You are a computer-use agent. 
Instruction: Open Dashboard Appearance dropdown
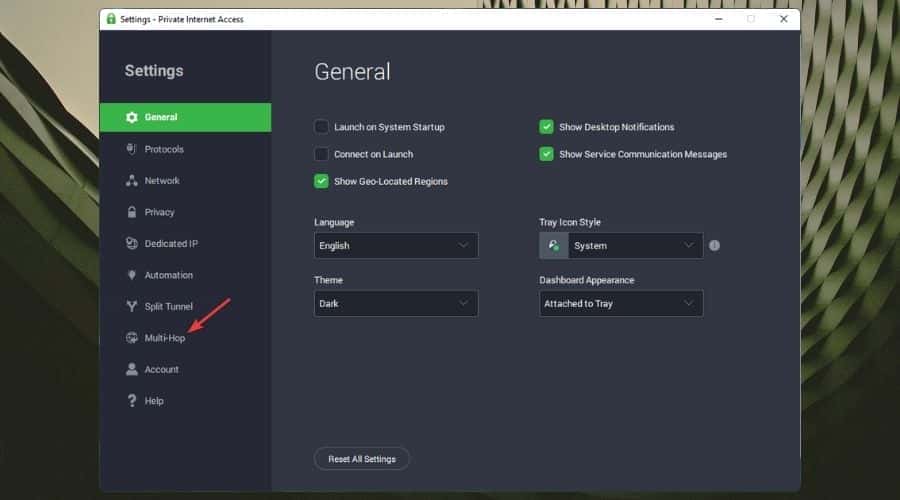pos(621,303)
